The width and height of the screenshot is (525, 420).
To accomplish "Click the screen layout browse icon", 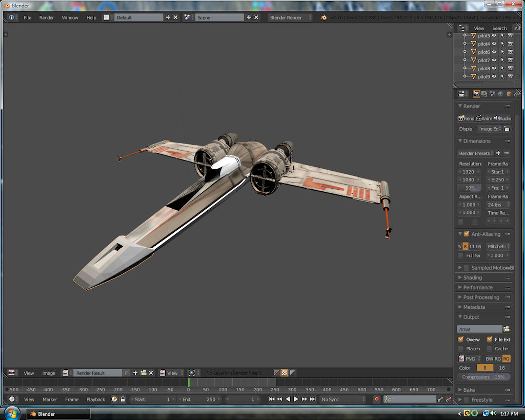I will pyautogui.click(x=106, y=17).
